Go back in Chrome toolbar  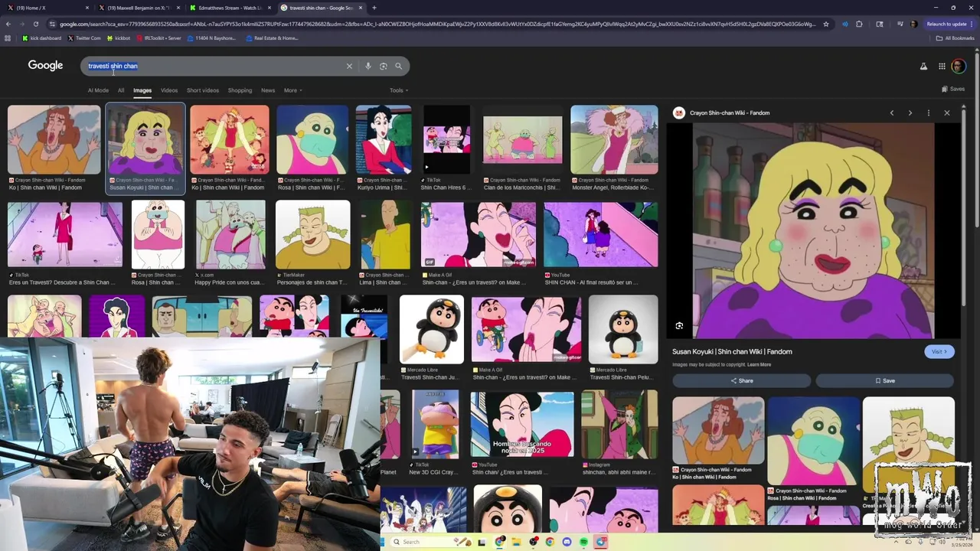point(8,24)
